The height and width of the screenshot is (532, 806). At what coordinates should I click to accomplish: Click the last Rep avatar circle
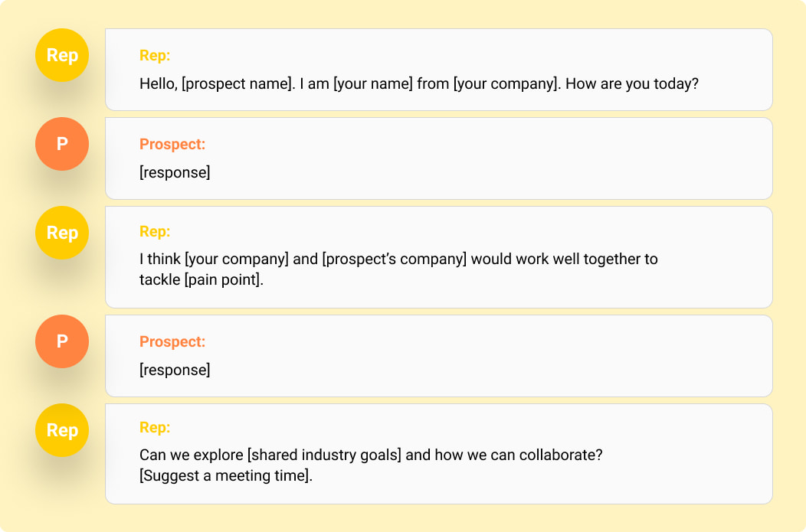pyautogui.click(x=62, y=430)
